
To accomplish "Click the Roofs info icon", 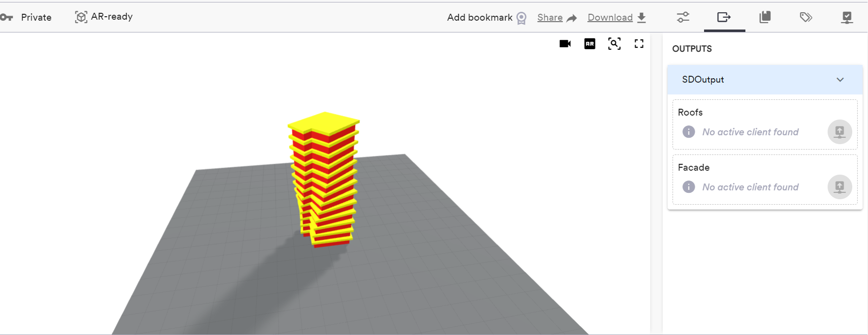I will [688, 132].
